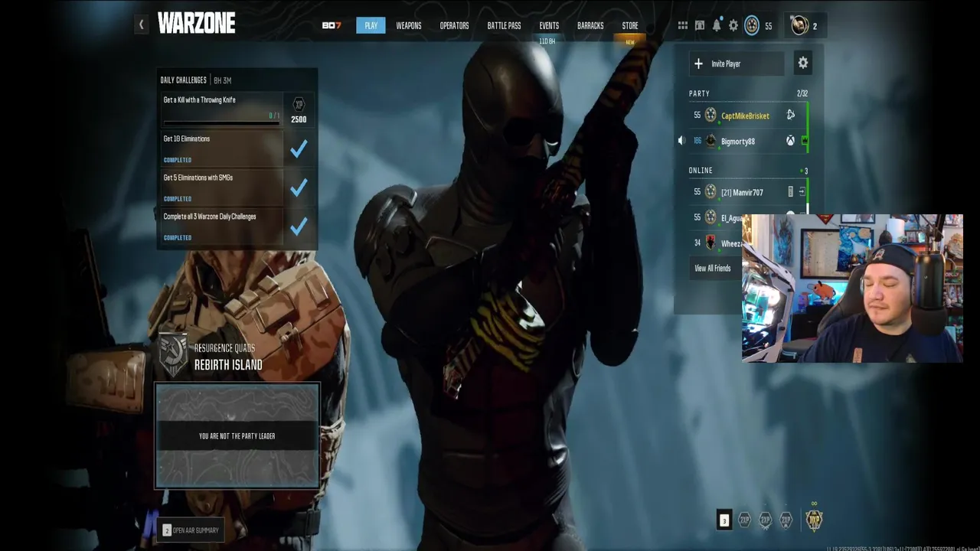Click the streamer webcam overlay

[852, 288]
